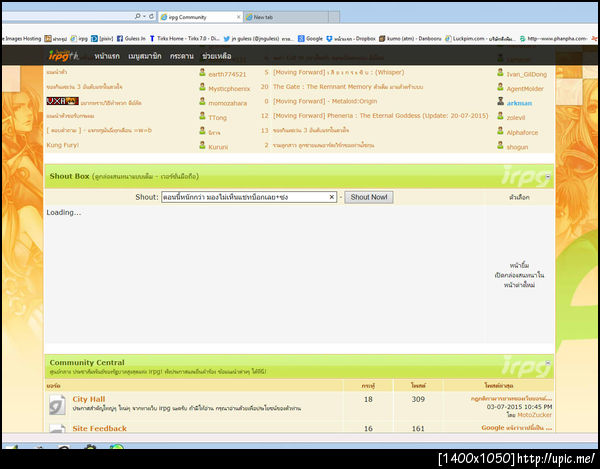This screenshot has width=600, height=469.
Task: Click the VXA badge image
Action: click(62, 101)
